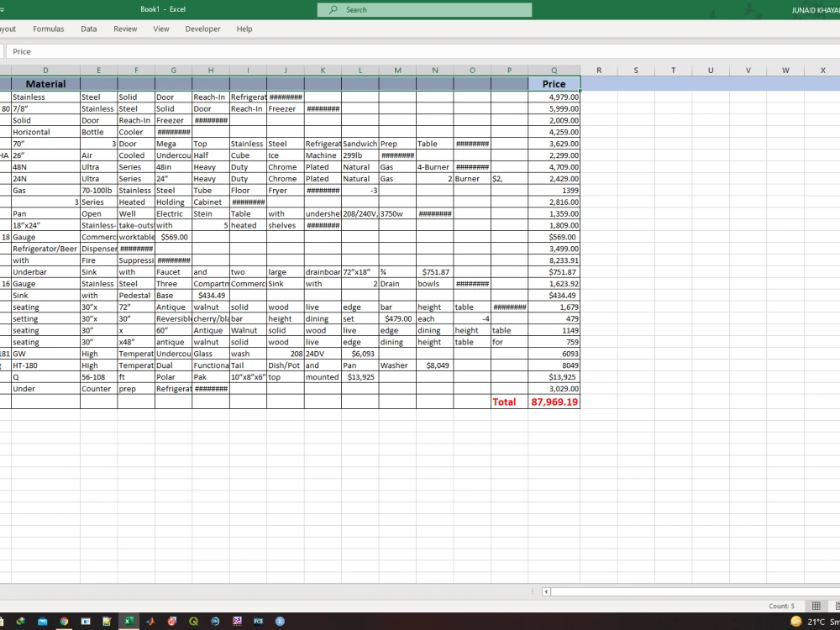Select the grand total 87,969.19 cell

(554, 402)
